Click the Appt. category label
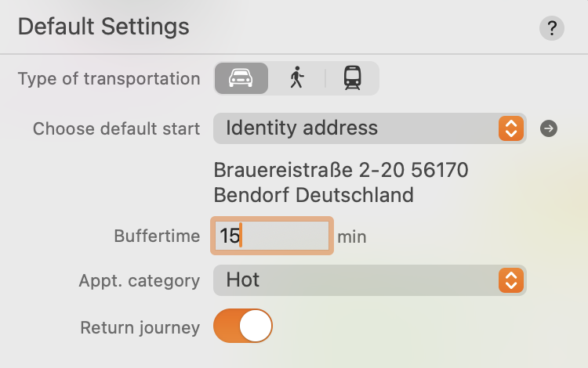The height and width of the screenshot is (368, 588). pos(139,281)
